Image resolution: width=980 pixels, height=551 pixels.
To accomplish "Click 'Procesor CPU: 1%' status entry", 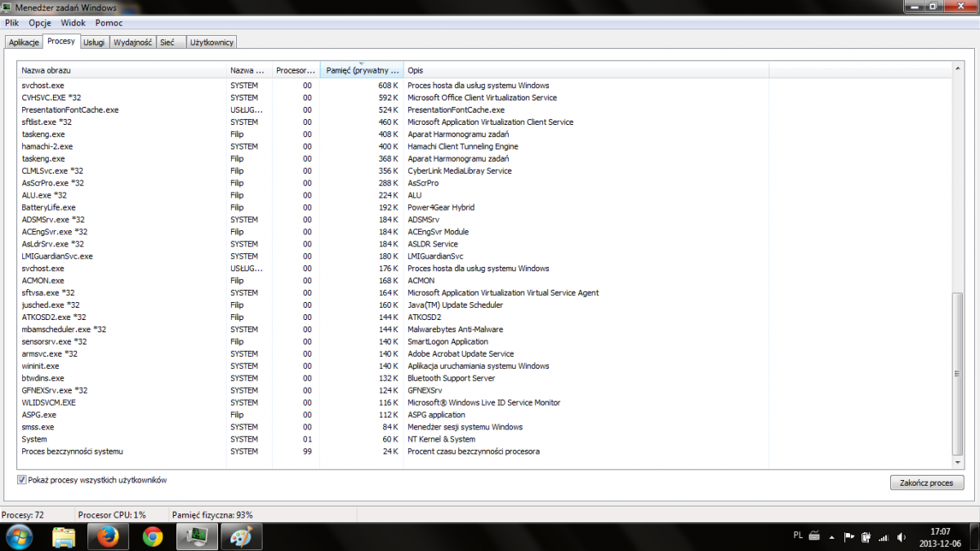I will pos(112,515).
